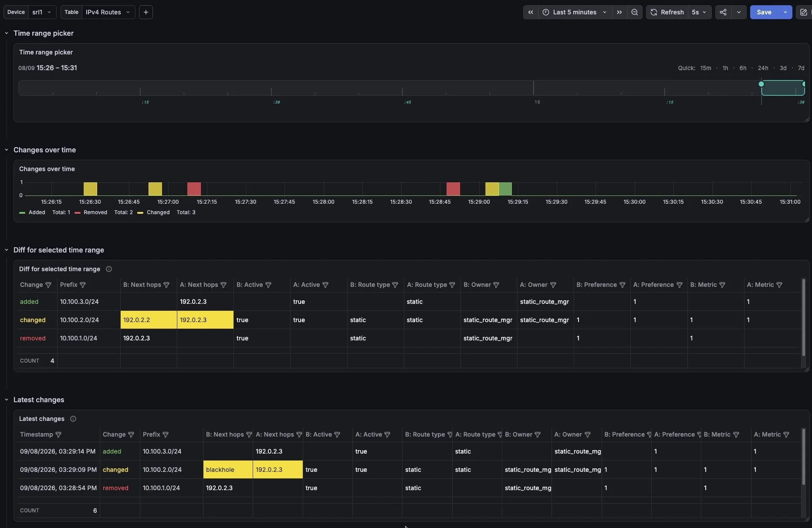Open the filter icon on Prefix column in Diff table

83,285
